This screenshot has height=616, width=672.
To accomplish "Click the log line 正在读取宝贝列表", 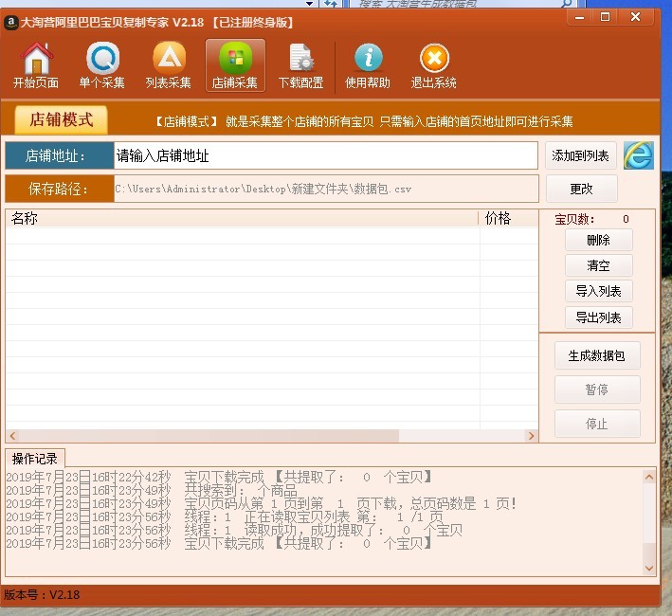I will [225, 516].
